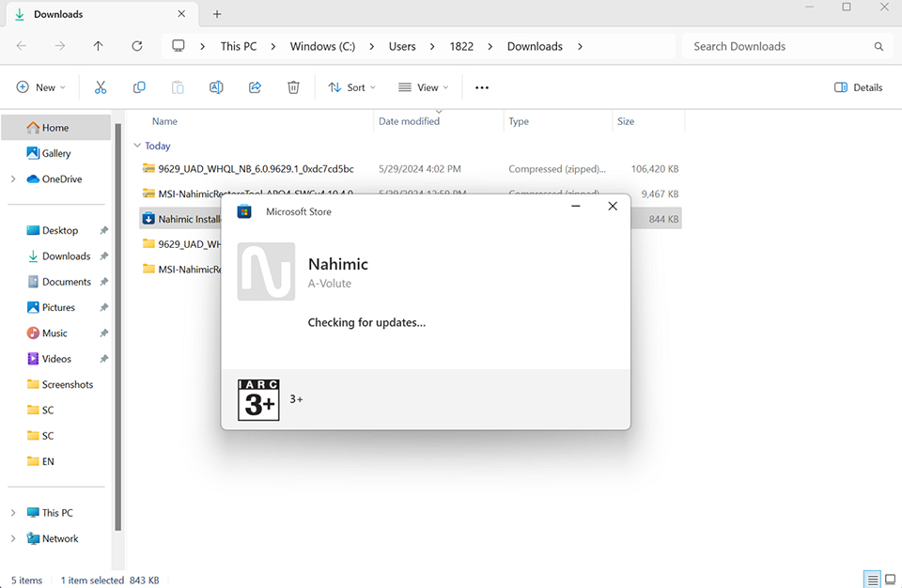
Task: Click the Delete trash icon
Action: click(293, 87)
